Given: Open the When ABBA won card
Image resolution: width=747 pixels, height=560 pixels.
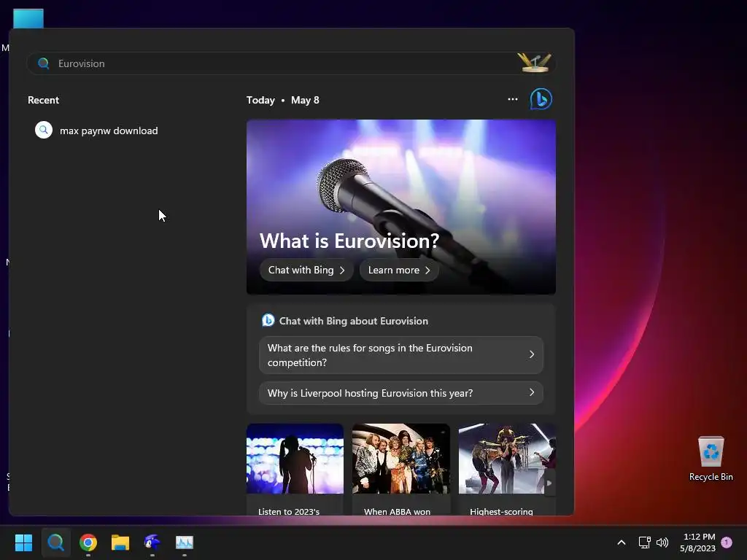Looking at the screenshot, I should pos(401,470).
